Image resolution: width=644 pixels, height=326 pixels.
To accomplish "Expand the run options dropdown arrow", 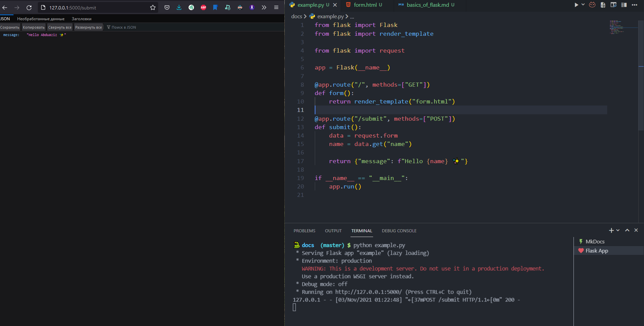I will 583,5.
